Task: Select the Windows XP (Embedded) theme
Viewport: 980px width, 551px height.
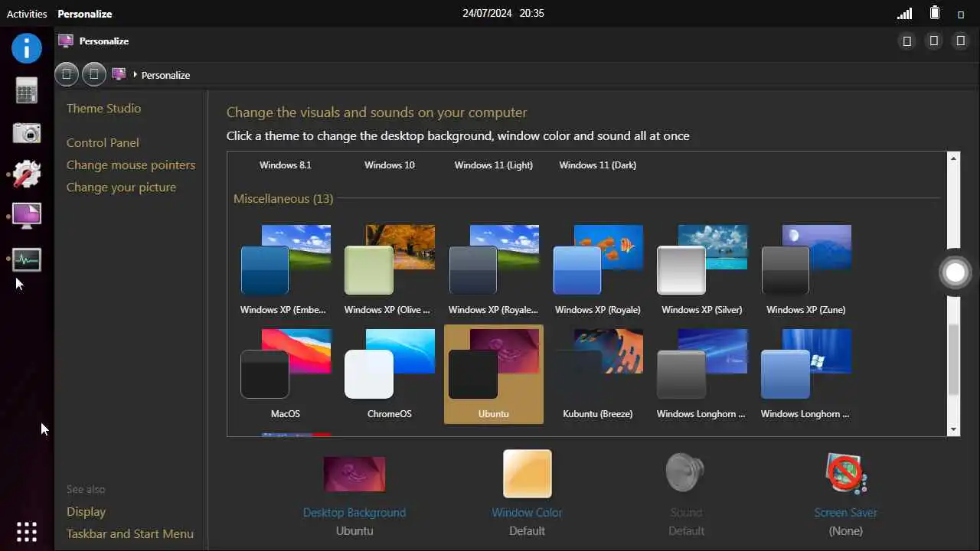Action: (285, 269)
